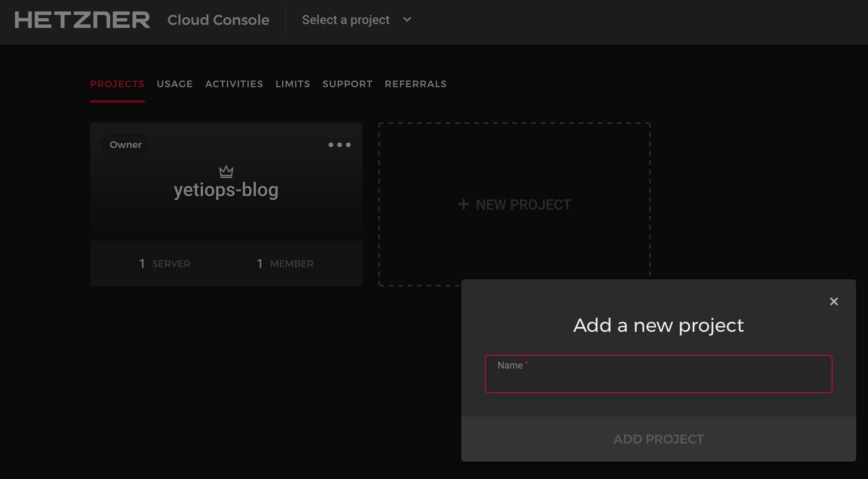The height and width of the screenshot is (479, 868).
Task: Click the chevron next to Select a project
Action: point(407,19)
